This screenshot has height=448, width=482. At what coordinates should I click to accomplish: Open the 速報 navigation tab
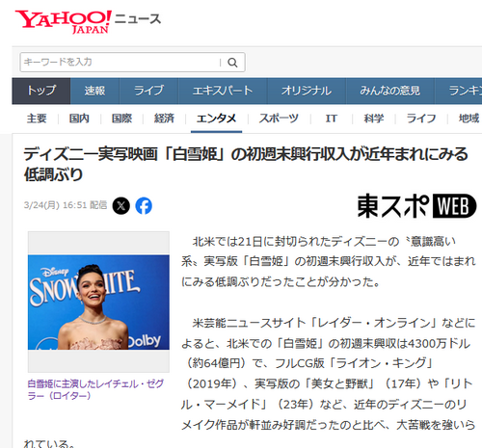click(94, 91)
